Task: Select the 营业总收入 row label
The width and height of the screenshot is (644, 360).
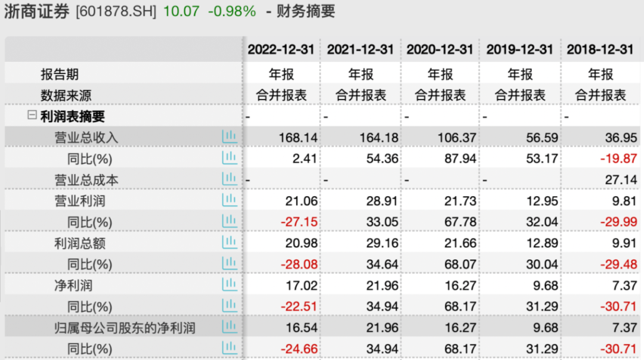Action: (x=86, y=138)
